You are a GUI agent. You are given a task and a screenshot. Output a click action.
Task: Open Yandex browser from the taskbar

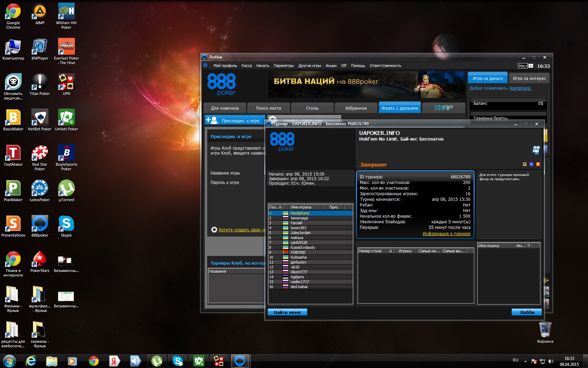coord(114,361)
